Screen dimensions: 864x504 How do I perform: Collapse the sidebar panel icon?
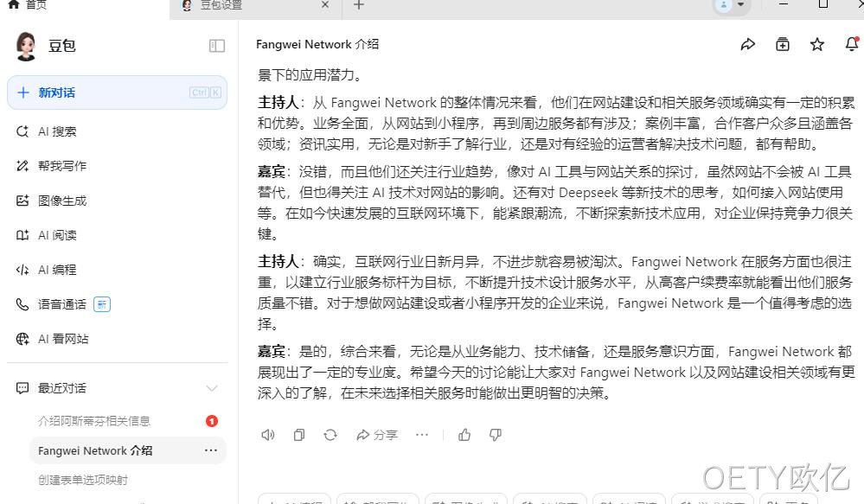click(217, 46)
